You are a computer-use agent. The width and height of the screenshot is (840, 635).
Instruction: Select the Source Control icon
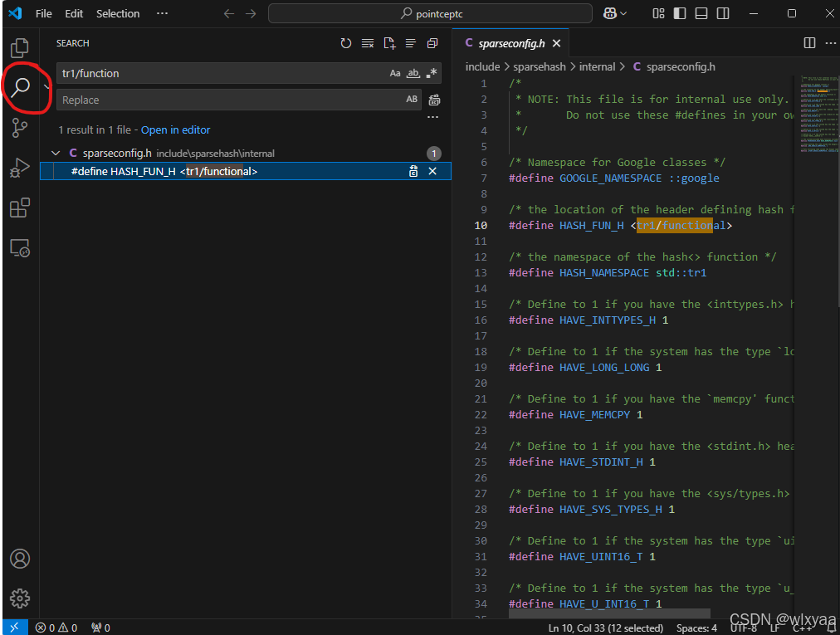coord(19,128)
